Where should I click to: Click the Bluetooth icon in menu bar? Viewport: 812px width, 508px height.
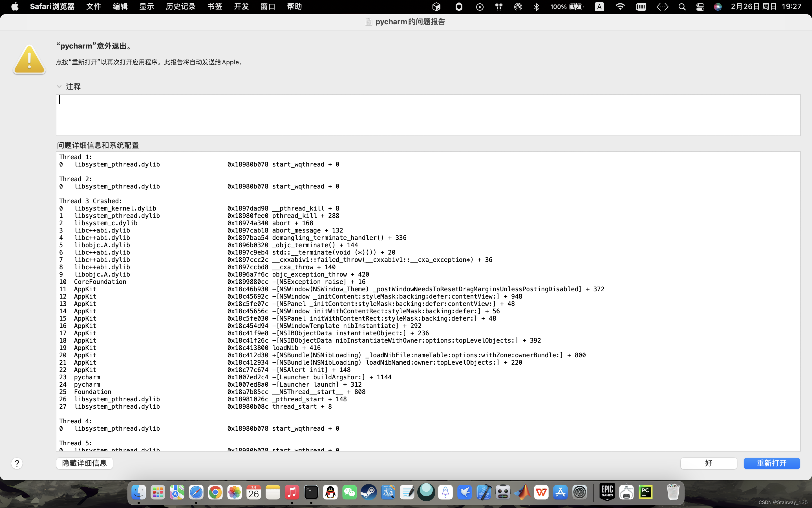click(x=536, y=7)
